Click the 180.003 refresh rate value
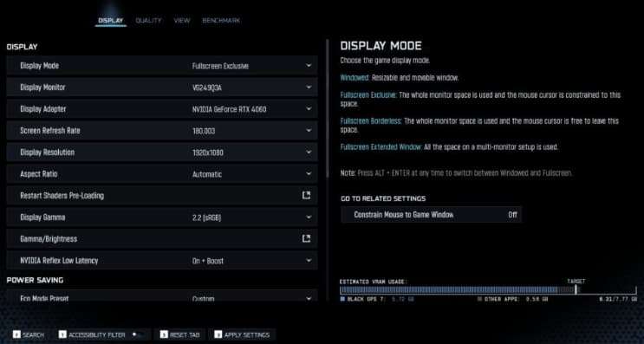This screenshot has height=344, width=644. click(x=204, y=131)
